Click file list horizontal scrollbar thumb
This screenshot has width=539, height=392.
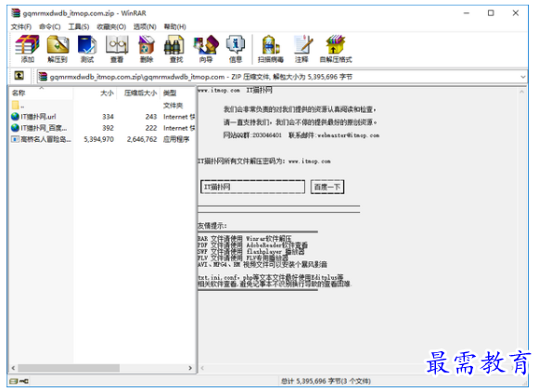pyautogui.click(x=69, y=368)
